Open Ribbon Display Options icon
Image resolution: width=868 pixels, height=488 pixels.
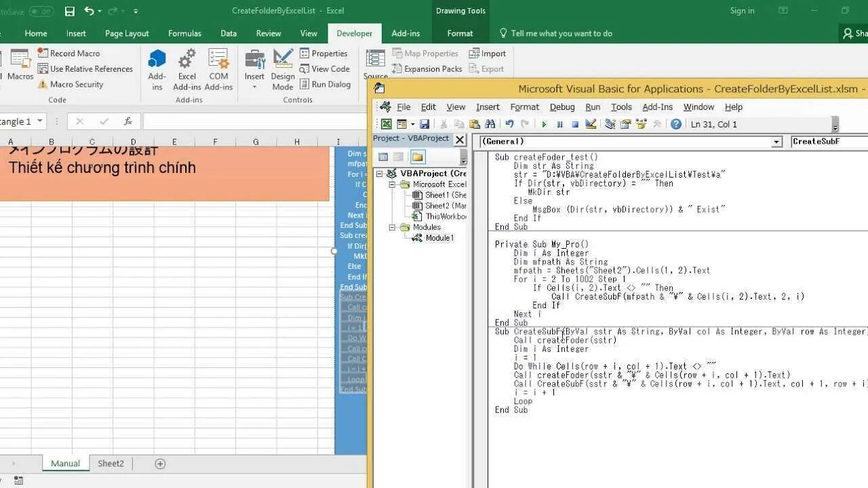tap(783, 11)
